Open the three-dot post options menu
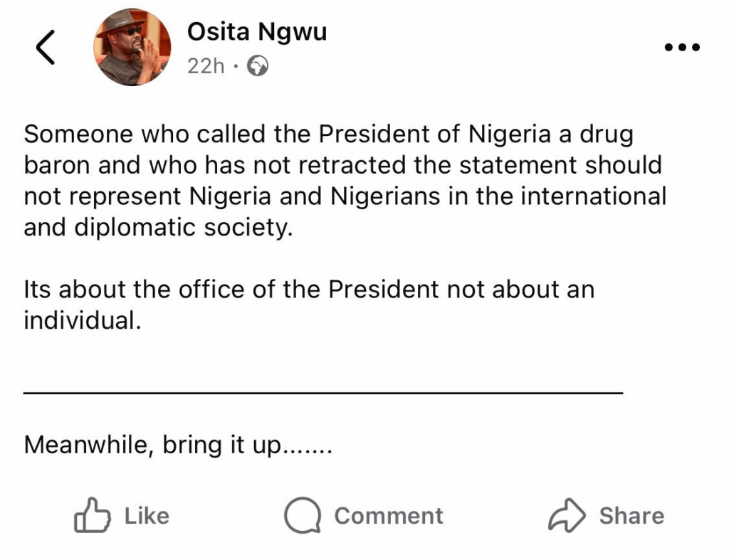The image size is (729, 560). pyautogui.click(x=681, y=48)
